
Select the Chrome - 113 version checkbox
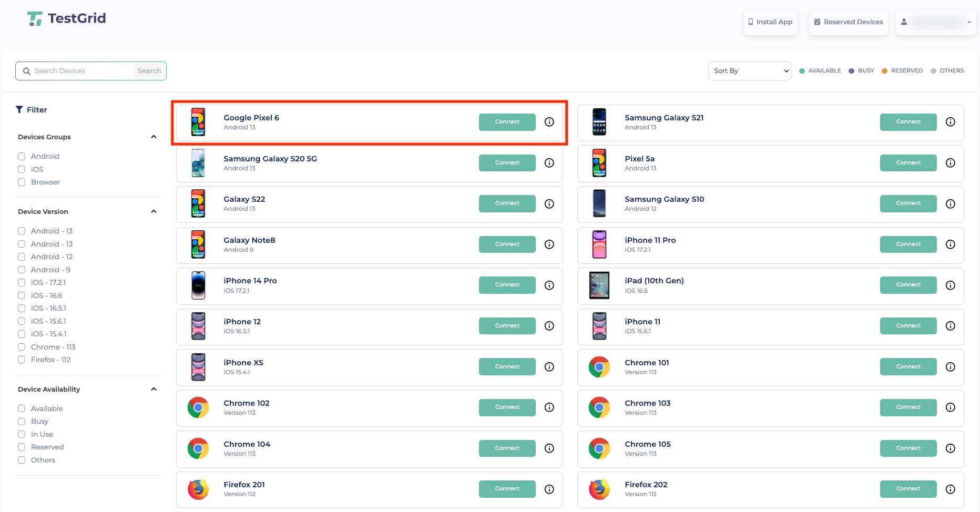22,347
